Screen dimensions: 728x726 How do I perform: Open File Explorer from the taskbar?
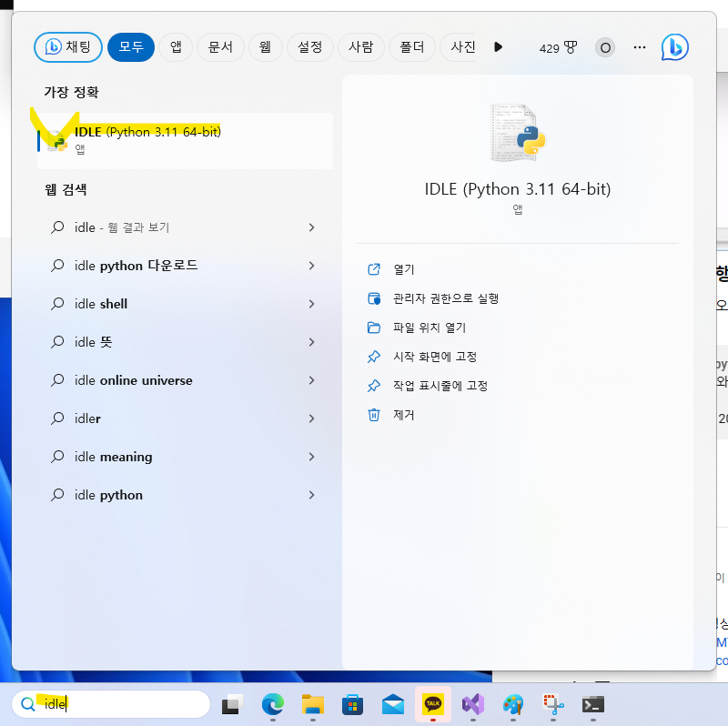point(312,705)
